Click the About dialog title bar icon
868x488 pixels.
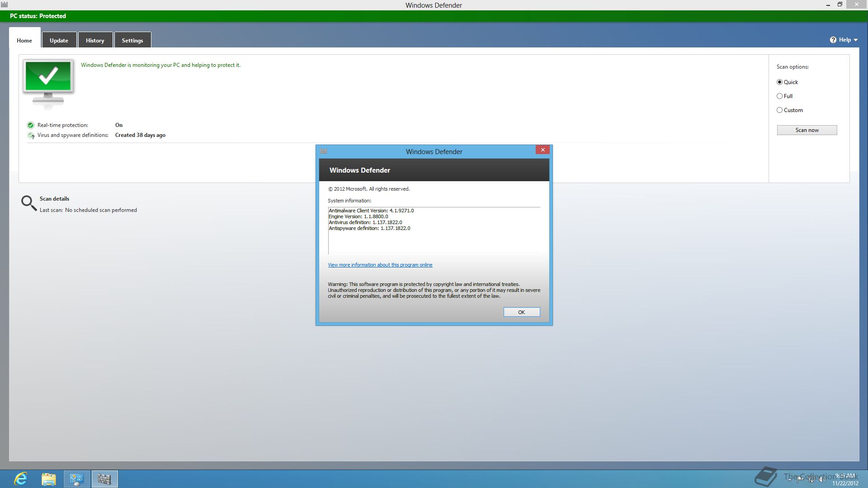point(323,151)
